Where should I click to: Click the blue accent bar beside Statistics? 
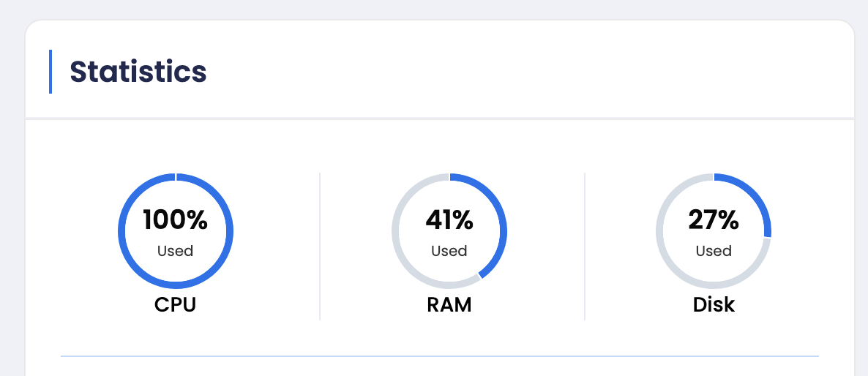coord(50,72)
